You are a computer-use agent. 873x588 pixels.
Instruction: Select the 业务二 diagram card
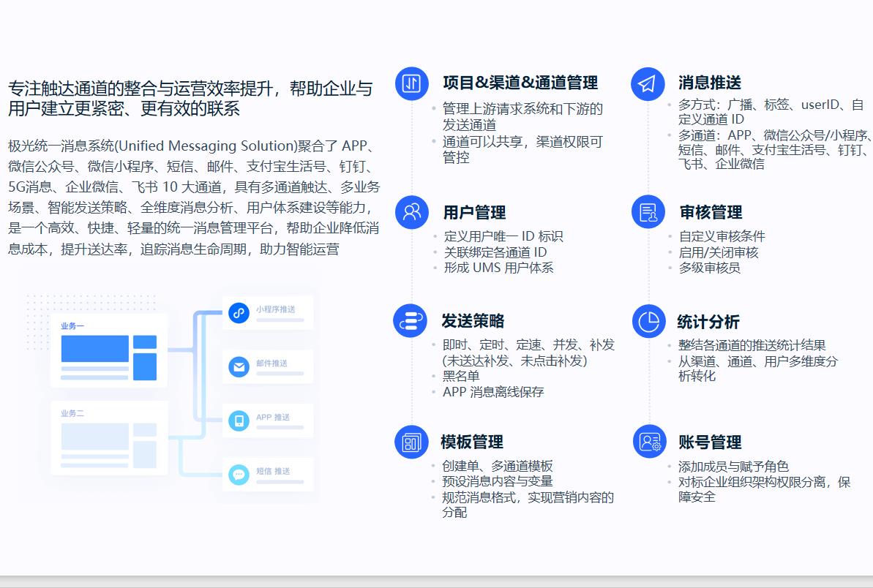(x=108, y=437)
